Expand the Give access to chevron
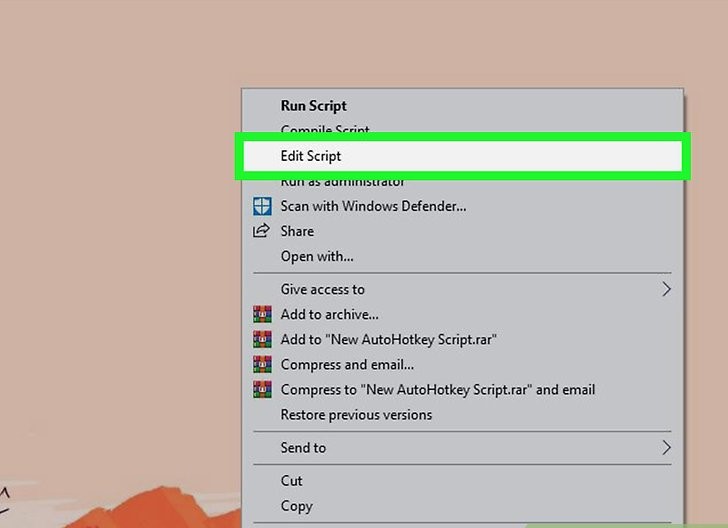Viewport: 728px width, 528px height. 666,289
